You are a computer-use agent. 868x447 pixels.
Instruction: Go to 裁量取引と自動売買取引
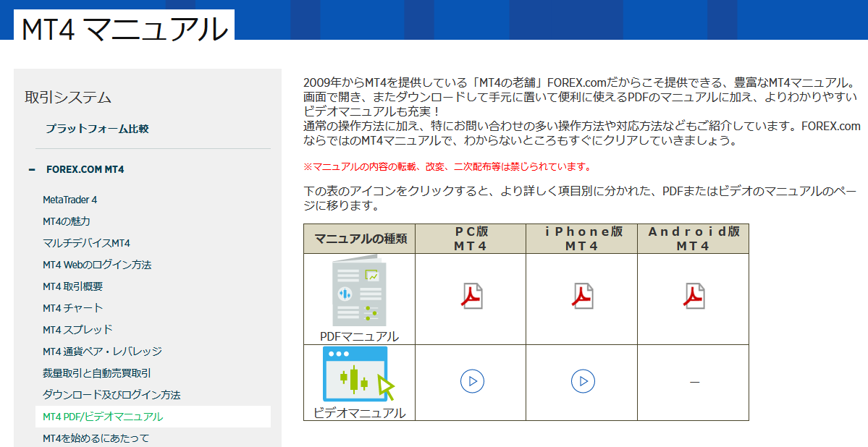(x=97, y=373)
